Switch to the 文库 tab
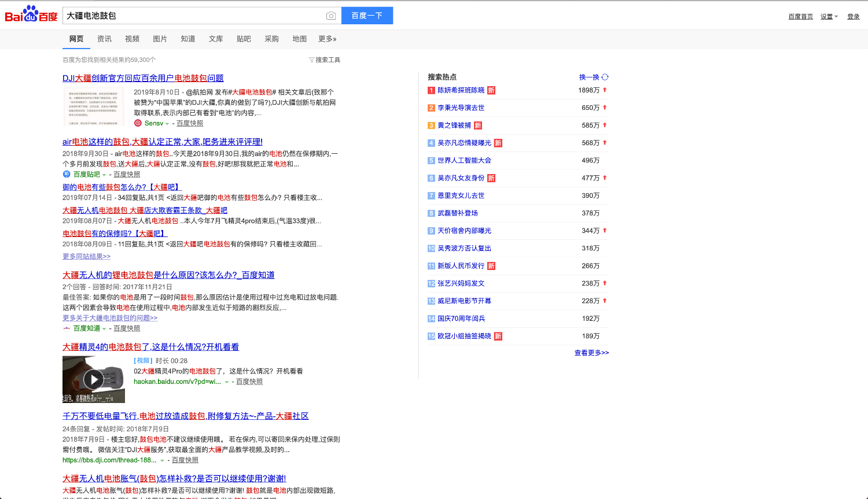Viewport: 868px width, 499px height. (216, 39)
